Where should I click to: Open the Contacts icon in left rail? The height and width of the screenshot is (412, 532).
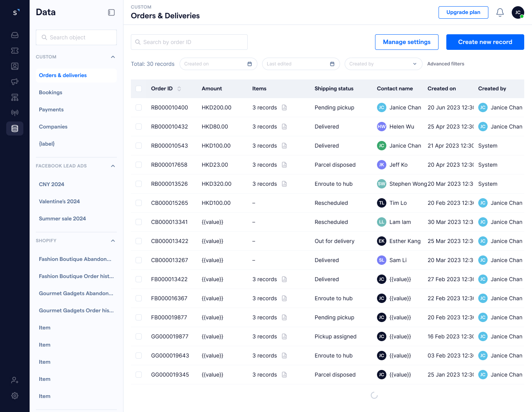15,66
